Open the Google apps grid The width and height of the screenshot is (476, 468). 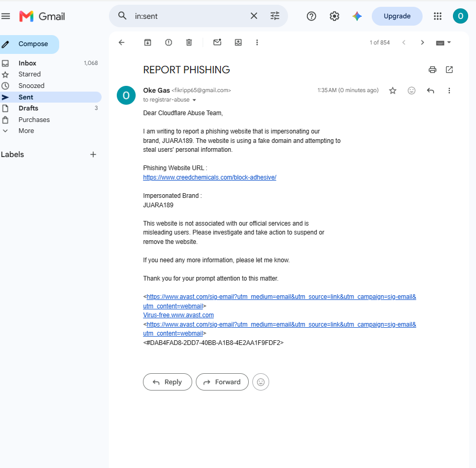click(437, 16)
